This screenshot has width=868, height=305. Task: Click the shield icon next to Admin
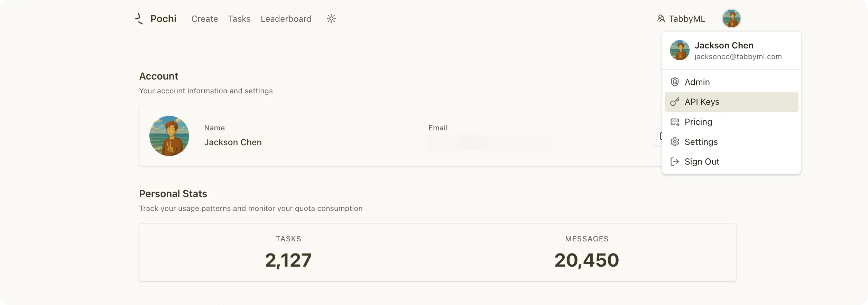(675, 82)
